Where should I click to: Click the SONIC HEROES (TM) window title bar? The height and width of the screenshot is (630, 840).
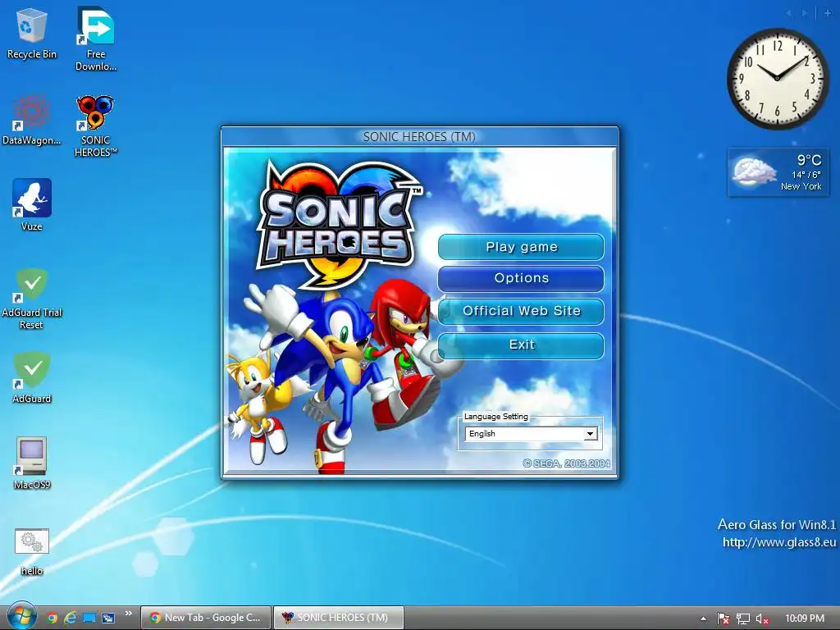pos(419,137)
